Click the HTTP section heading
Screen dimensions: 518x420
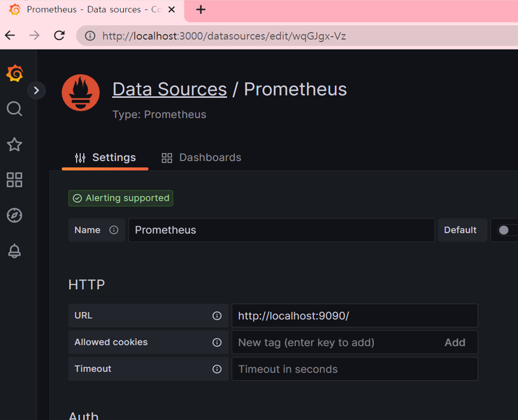coord(87,285)
